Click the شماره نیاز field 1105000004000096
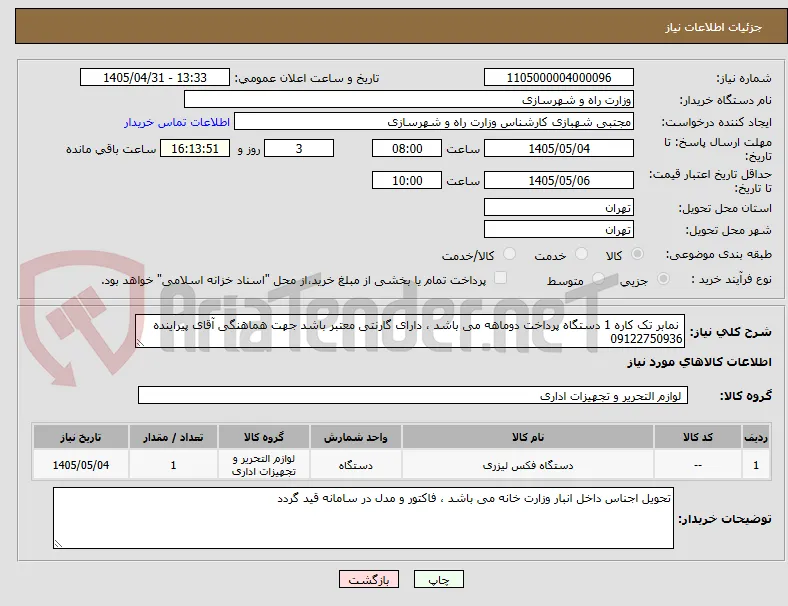This screenshot has height=606, width=788. tap(559, 77)
